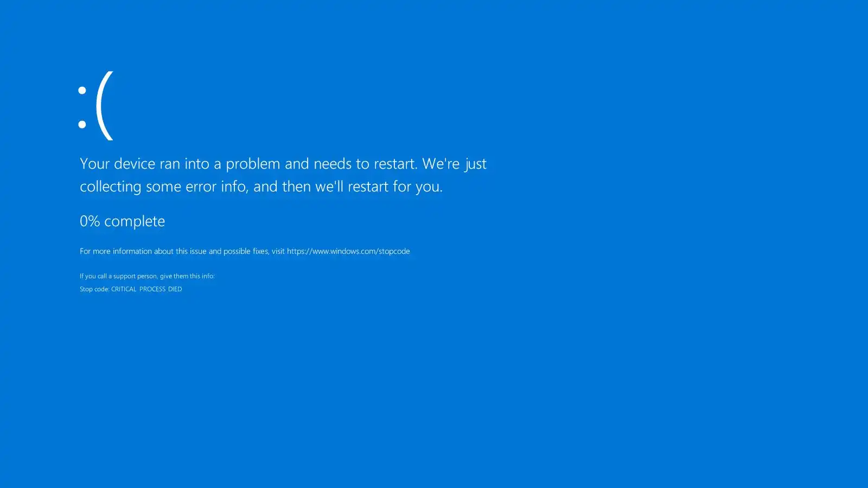868x488 pixels.
Task: Click 'If you call a support person' line
Action: (x=147, y=276)
